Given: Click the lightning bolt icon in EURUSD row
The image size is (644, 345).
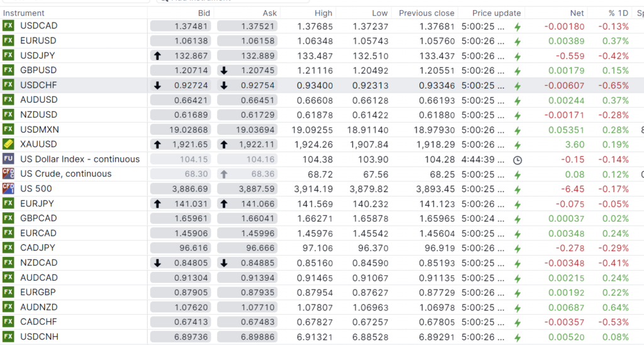Looking at the screenshot, I should [518, 41].
